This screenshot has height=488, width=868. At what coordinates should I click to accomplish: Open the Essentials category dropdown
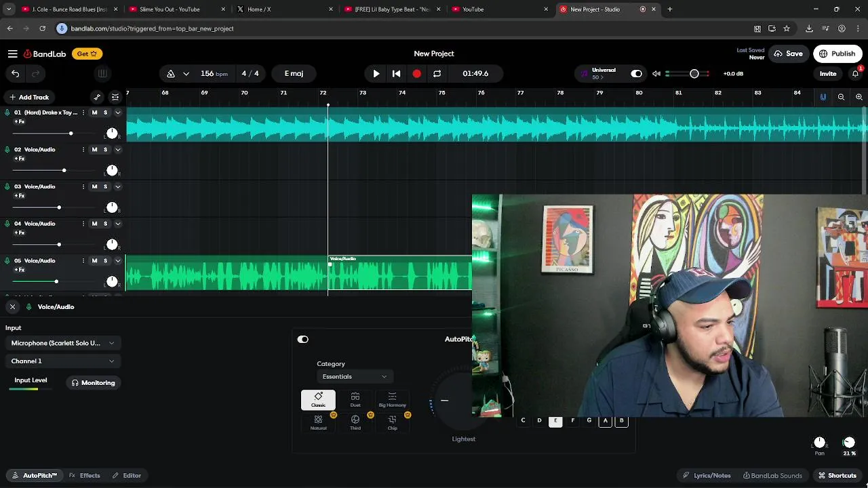tap(354, 377)
